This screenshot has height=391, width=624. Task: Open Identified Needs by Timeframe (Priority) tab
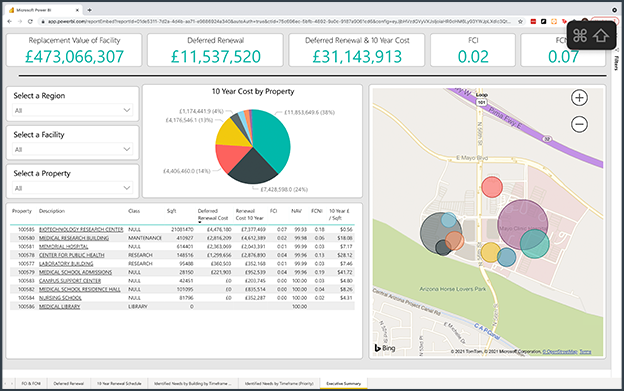coord(279,383)
